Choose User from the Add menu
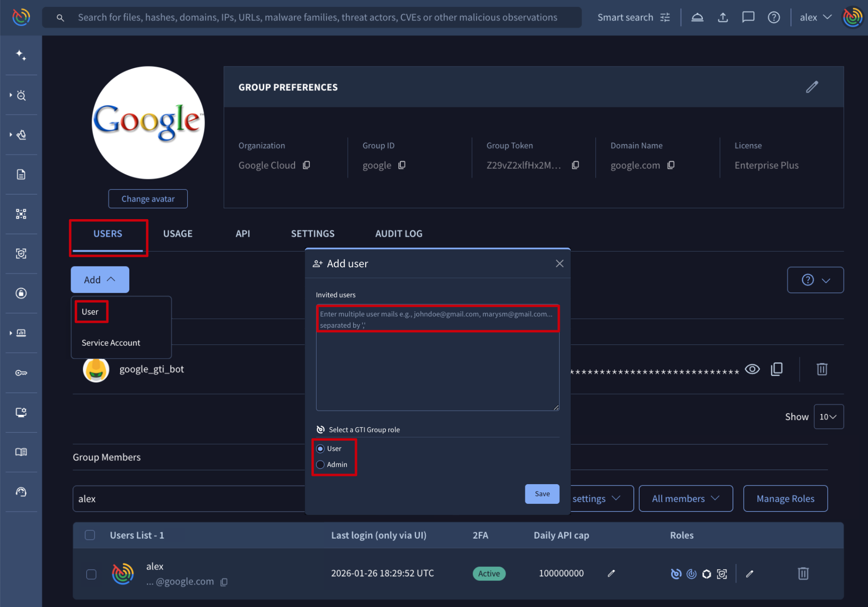This screenshot has width=868, height=607. (90, 312)
